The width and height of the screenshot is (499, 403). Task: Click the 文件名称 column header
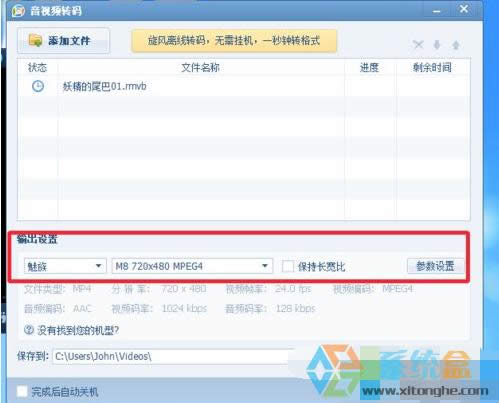(201, 68)
